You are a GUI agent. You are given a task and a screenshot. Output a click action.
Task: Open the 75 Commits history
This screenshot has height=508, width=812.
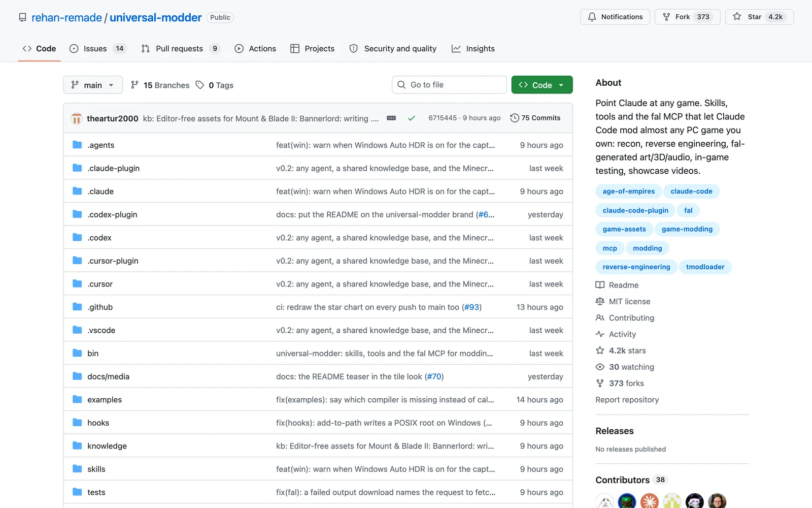pyautogui.click(x=535, y=118)
